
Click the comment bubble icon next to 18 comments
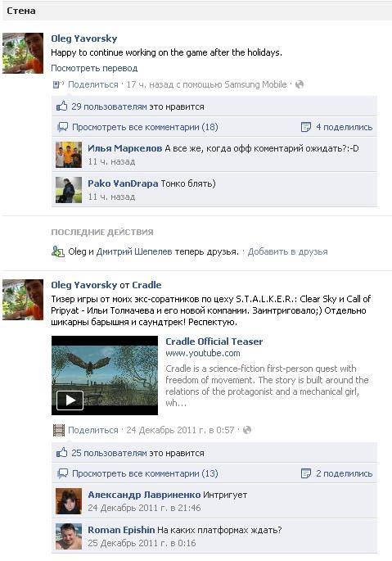pos(63,127)
